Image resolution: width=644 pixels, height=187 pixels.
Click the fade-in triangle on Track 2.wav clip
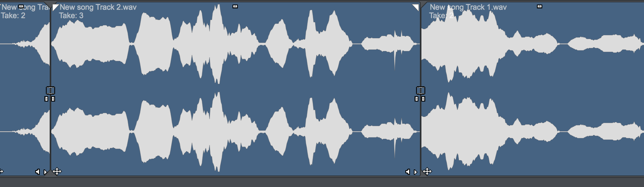(55, 7)
